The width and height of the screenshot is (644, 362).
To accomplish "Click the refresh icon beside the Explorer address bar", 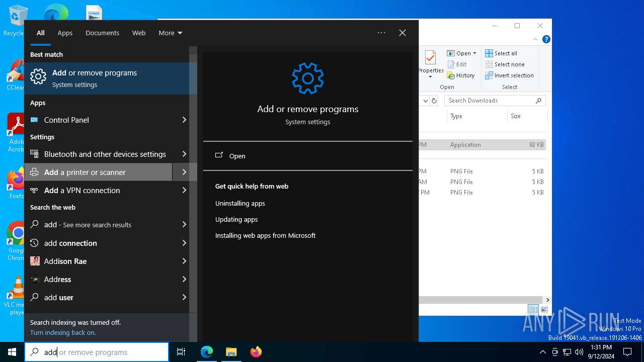I will 434,101.
